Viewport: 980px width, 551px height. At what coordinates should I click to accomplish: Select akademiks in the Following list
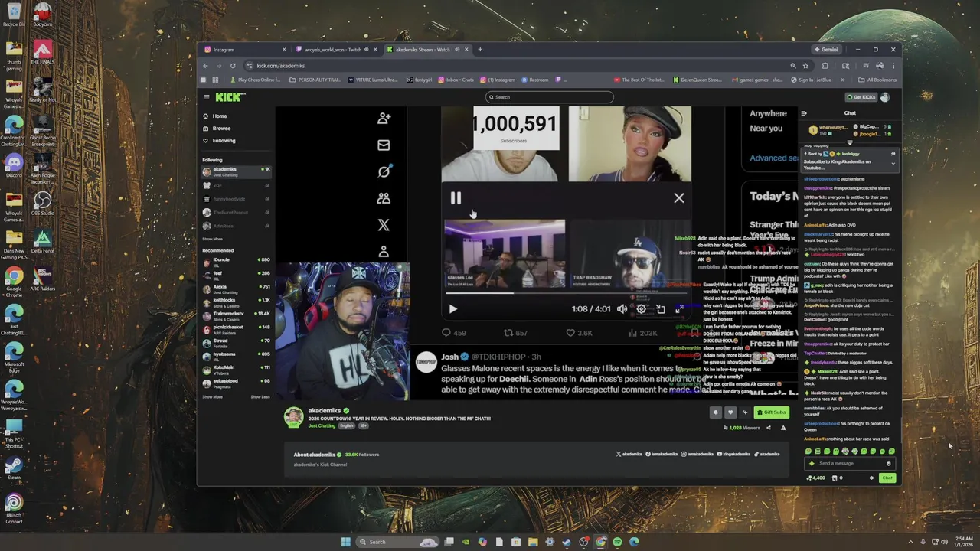click(x=236, y=171)
